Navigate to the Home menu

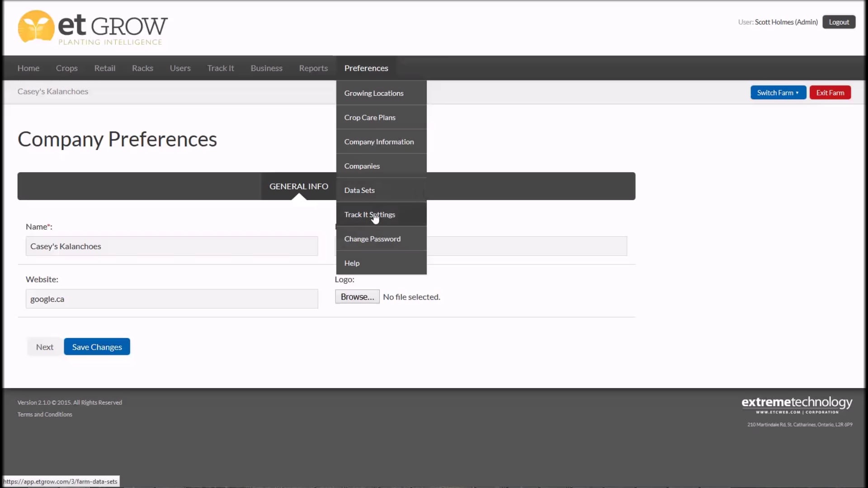click(28, 68)
